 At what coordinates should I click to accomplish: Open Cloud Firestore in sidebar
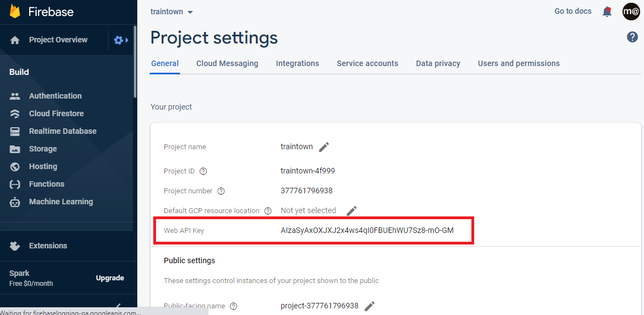pos(56,113)
